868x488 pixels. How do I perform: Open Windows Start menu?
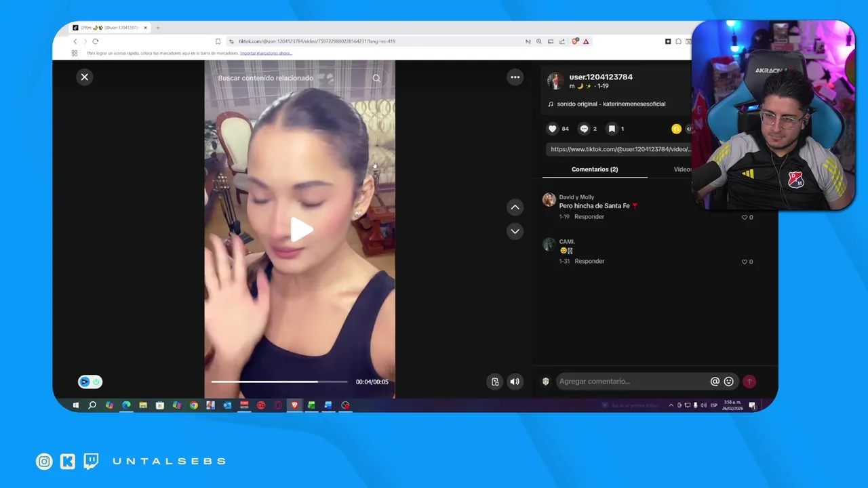[x=75, y=405]
